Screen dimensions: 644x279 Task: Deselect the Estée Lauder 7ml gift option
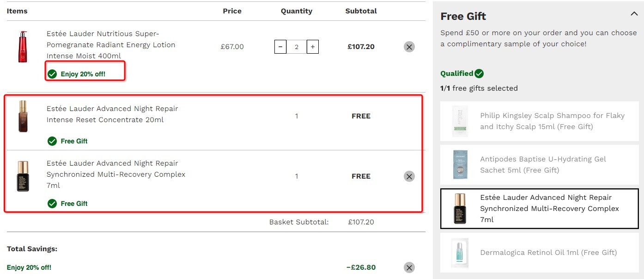[540, 209]
